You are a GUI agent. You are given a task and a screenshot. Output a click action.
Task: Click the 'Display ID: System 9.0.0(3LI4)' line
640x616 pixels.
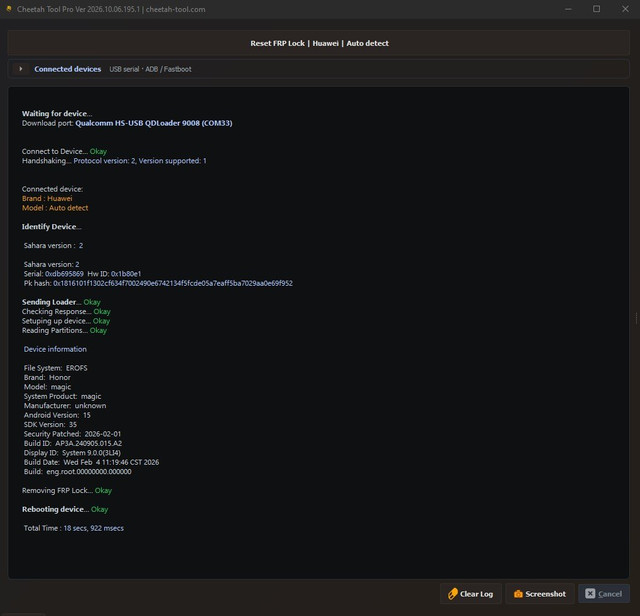pos(72,453)
